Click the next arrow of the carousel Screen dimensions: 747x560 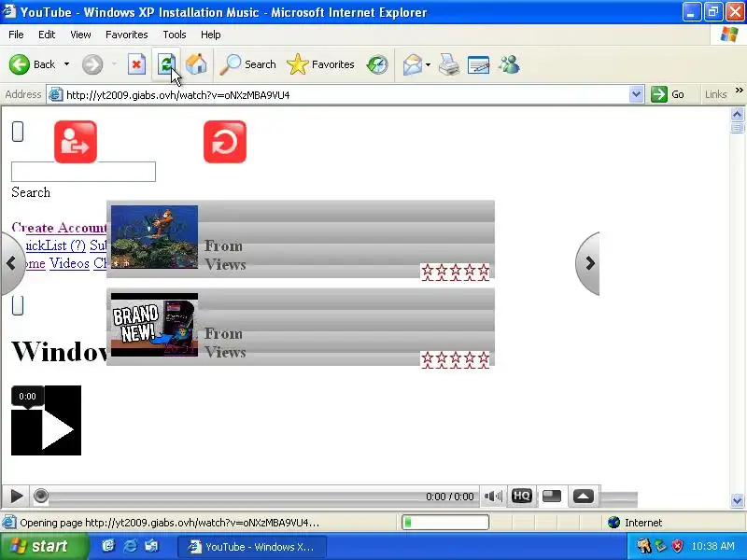click(x=588, y=263)
